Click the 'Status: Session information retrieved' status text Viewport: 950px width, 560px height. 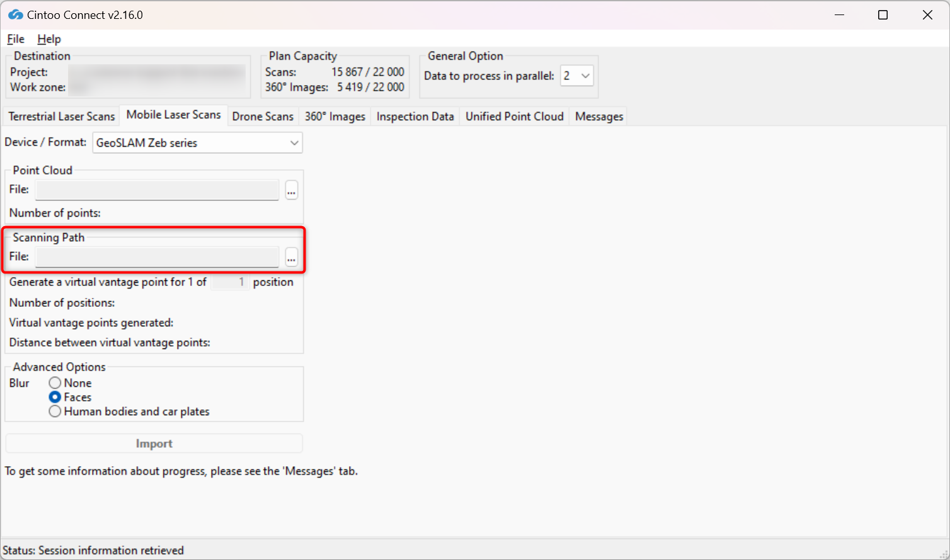(x=93, y=551)
